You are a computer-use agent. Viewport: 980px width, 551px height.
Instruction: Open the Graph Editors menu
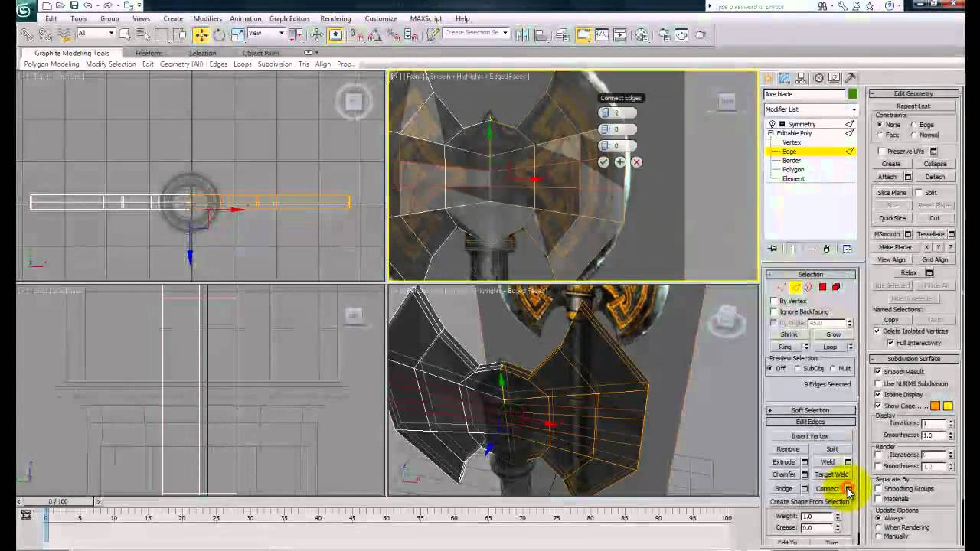point(289,18)
